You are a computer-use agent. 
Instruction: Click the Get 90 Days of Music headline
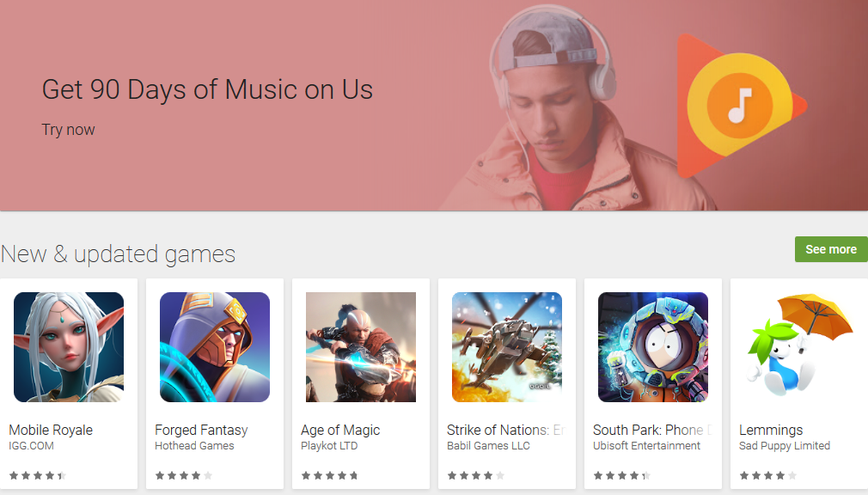pyautogui.click(x=207, y=89)
